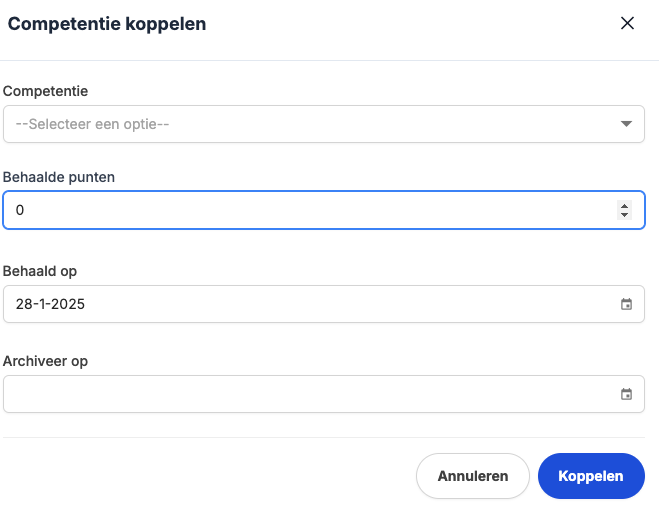Close the Competentie koppelen dialog
The height and width of the screenshot is (511, 659).
(628, 24)
